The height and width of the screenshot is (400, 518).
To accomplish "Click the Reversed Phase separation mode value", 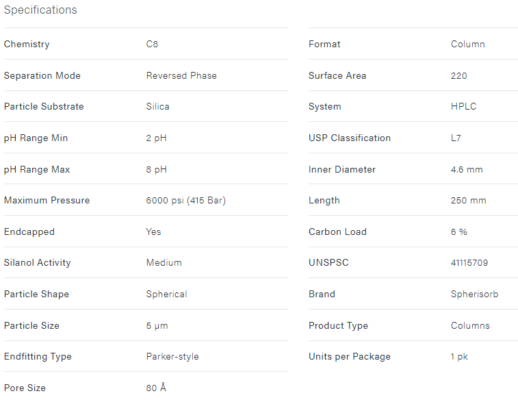I will [181, 76].
